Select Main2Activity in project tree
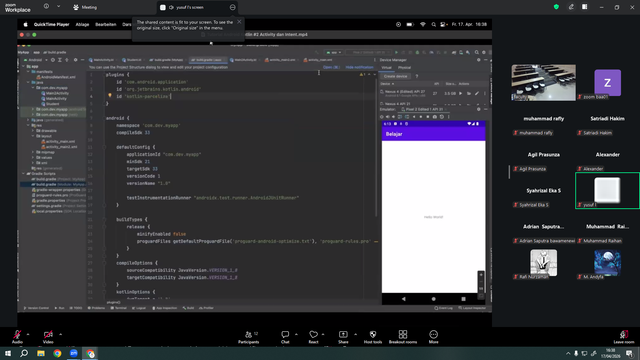 pyautogui.click(x=55, y=93)
